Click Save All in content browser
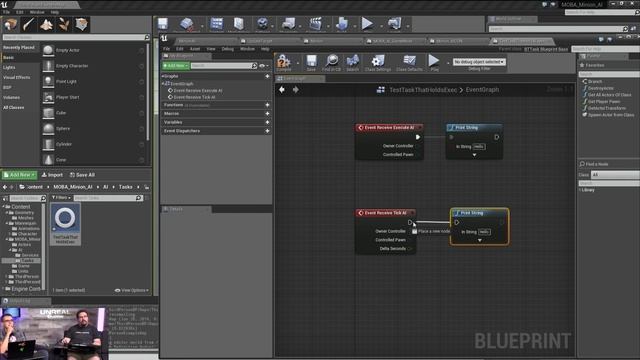 [82, 175]
